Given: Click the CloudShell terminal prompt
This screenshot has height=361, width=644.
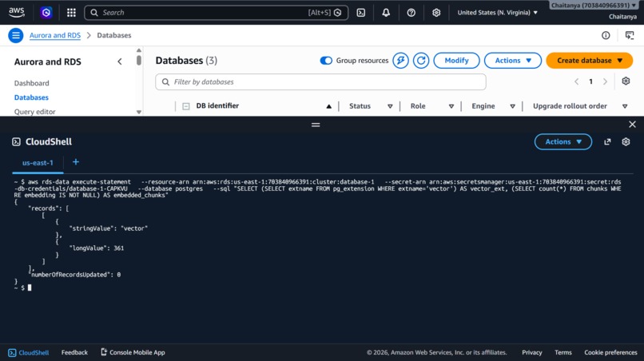Looking at the screenshot, I should coord(22,288).
